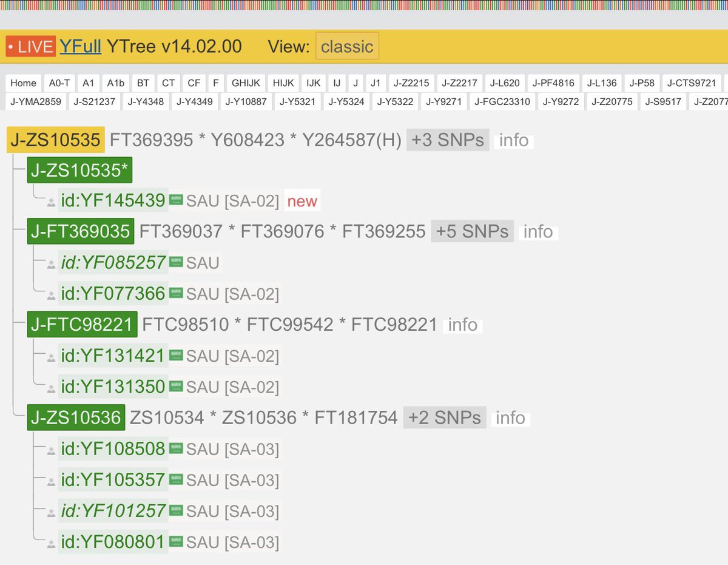The width and height of the screenshot is (728, 565).
Task: Open sample id:YF101257
Action: click(x=113, y=511)
